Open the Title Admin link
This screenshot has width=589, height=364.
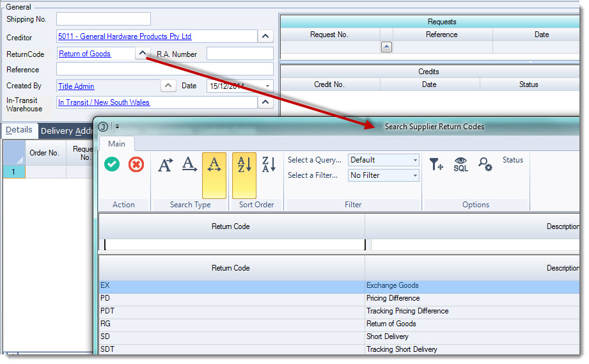click(76, 86)
